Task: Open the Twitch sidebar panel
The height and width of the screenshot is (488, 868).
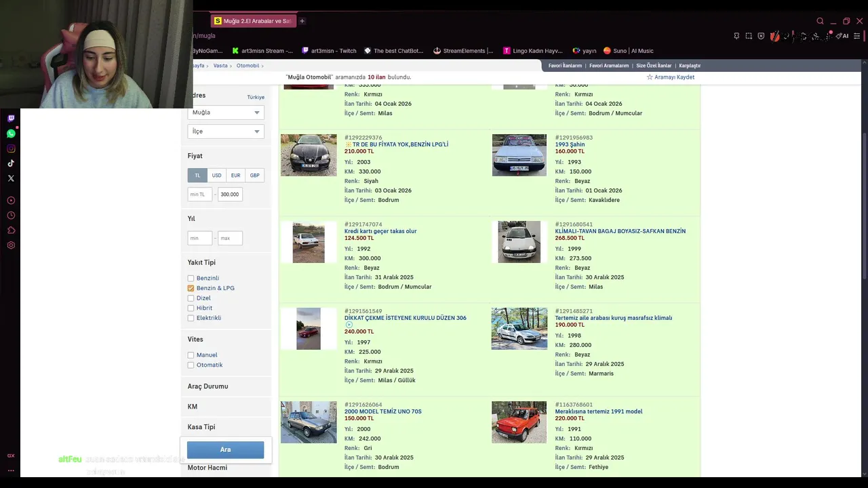Action: click(x=11, y=119)
